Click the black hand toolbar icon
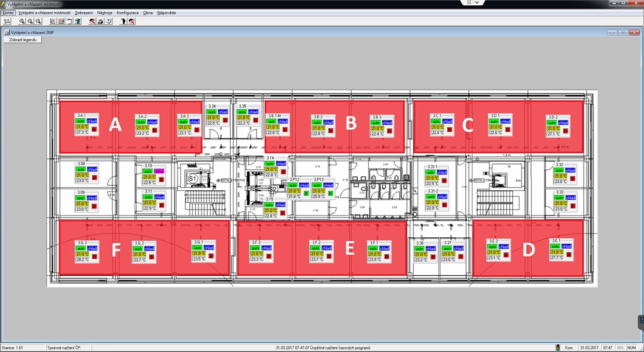The height and width of the screenshot is (352, 644). 124,21
